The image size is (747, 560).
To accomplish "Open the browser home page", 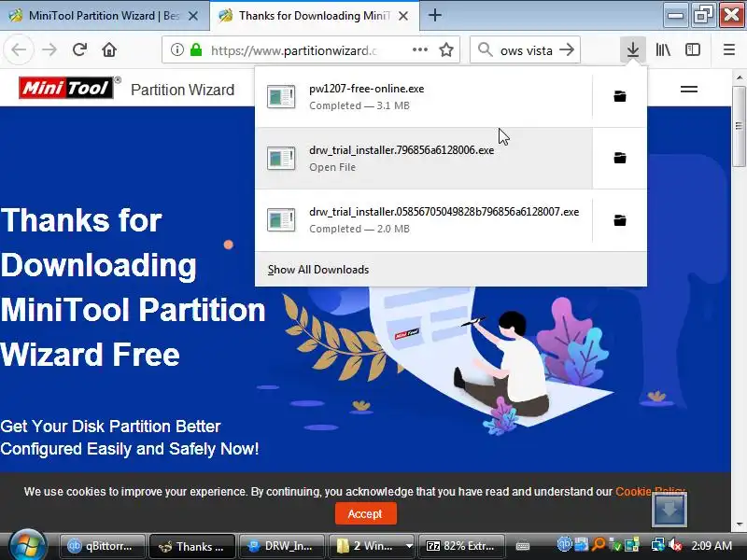I will [109, 49].
